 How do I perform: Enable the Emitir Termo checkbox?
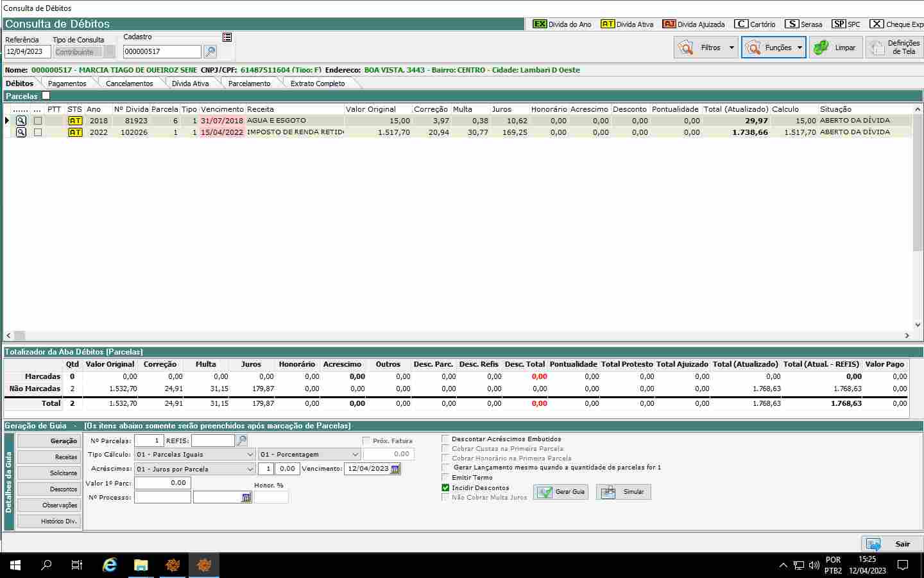(445, 478)
